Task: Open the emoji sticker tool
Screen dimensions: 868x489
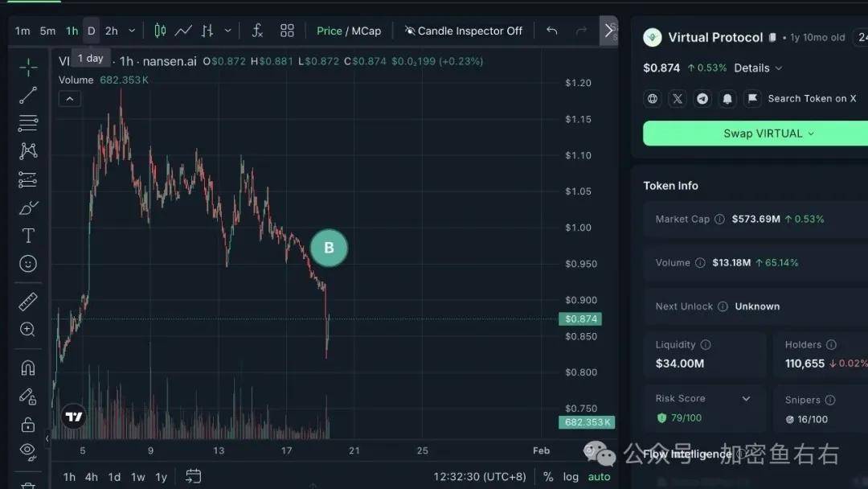Action: click(x=28, y=264)
